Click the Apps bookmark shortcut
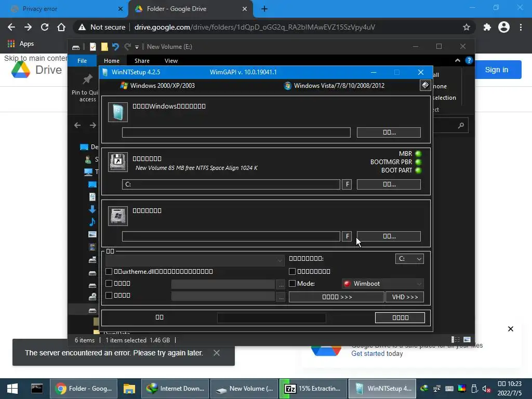The width and height of the screenshot is (532, 399). coord(21,44)
